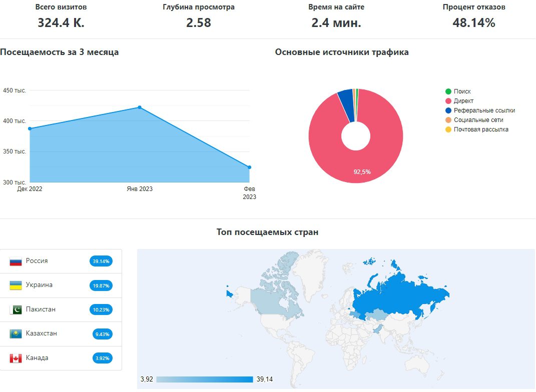Viewport: 536px width, 392px height.
Task: Click Kazakhstan on the world map
Action: tap(378, 315)
